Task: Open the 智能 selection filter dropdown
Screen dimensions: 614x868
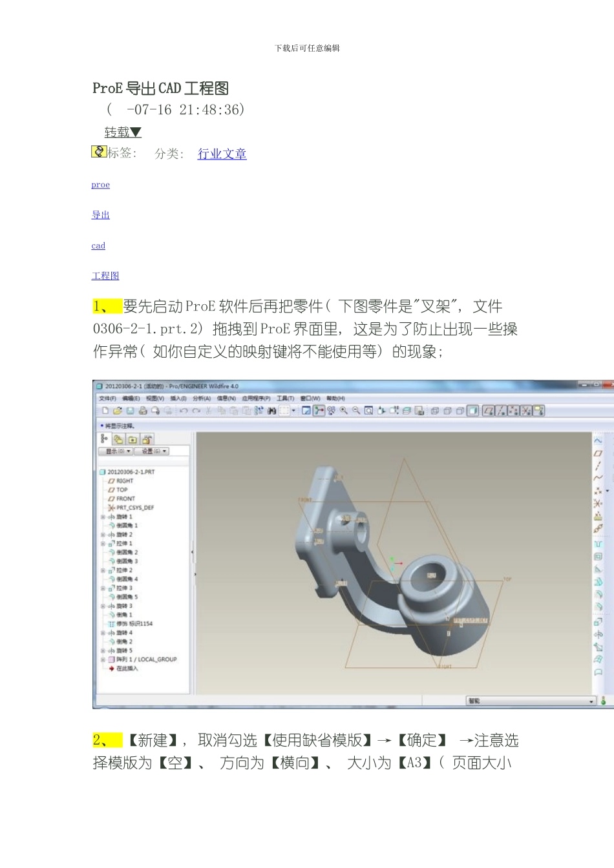Action: [x=531, y=701]
